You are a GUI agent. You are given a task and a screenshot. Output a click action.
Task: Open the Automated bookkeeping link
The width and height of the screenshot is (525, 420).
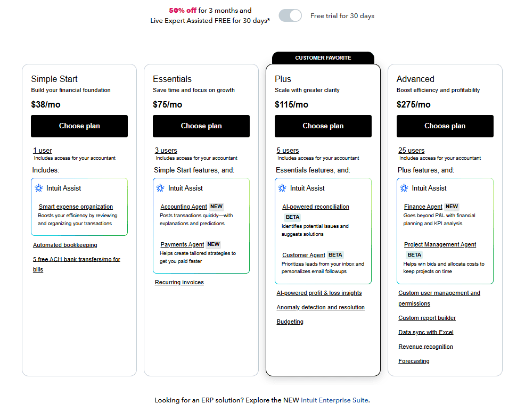(65, 245)
